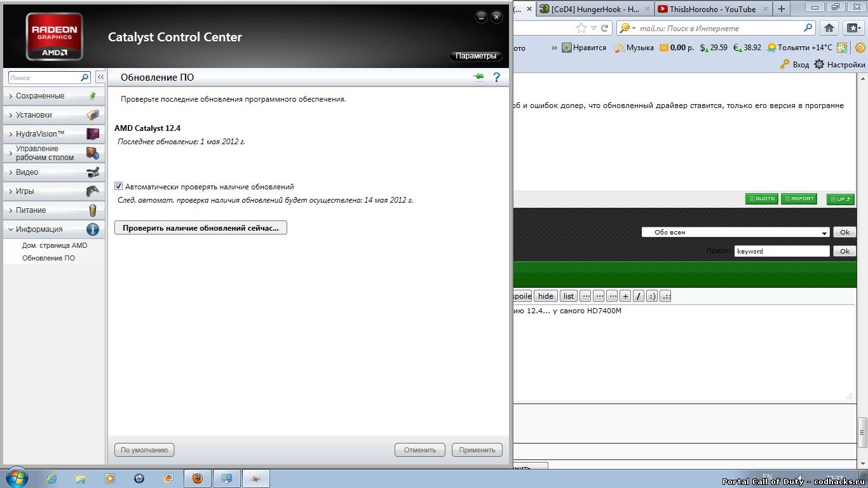Click Нравится in the mail.ru toolbar
Image resolution: width=868 pixels, height=488 pixels.
584,48
